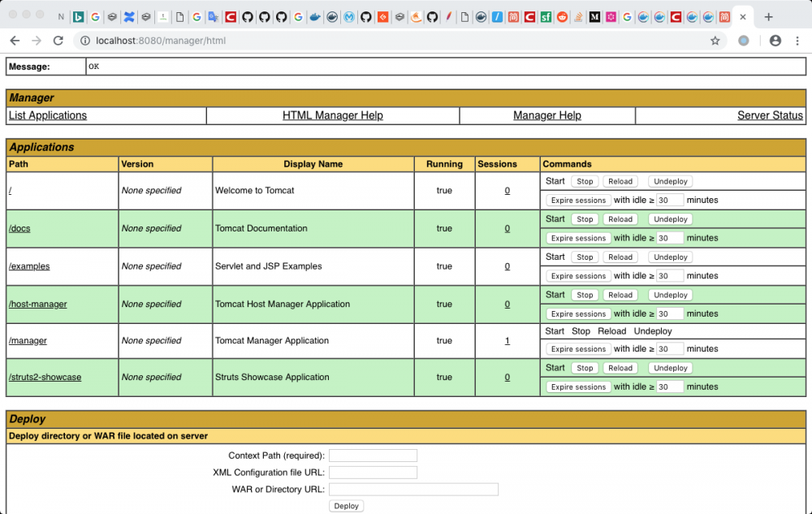The image size is (812, 514).
Task: Open the /manager sessions count link
Action: 508,341
